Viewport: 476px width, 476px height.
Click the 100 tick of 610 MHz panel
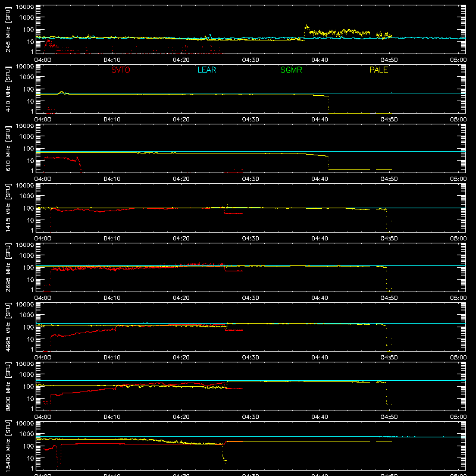(29, 149)
